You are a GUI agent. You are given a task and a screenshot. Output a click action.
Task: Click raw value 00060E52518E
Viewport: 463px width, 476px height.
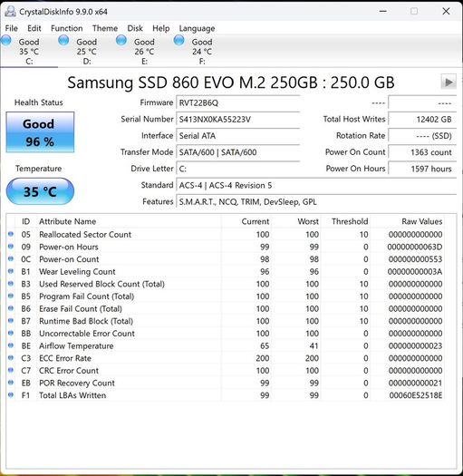point(416,395)
